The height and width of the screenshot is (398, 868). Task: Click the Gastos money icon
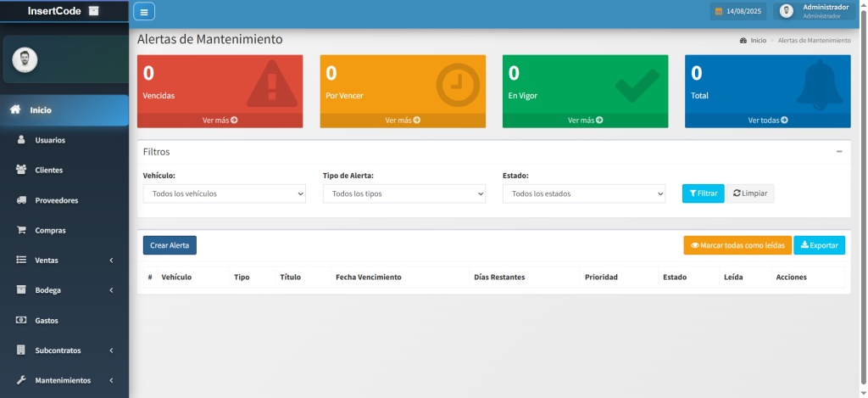(21, 321)
